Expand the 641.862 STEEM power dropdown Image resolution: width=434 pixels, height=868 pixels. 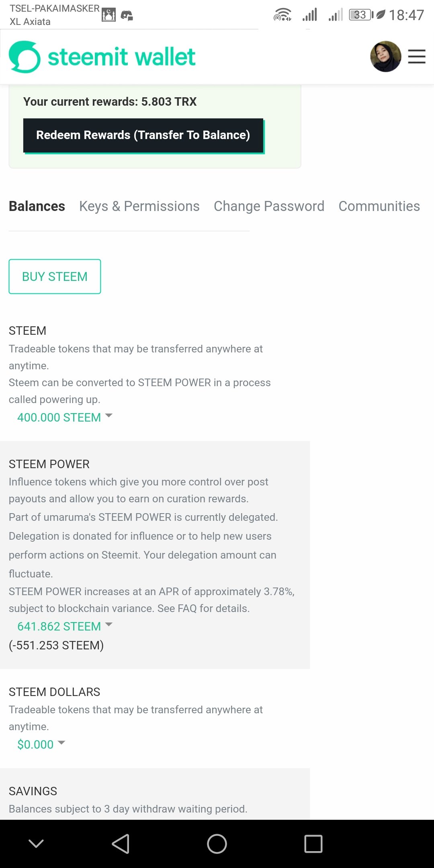65,626
